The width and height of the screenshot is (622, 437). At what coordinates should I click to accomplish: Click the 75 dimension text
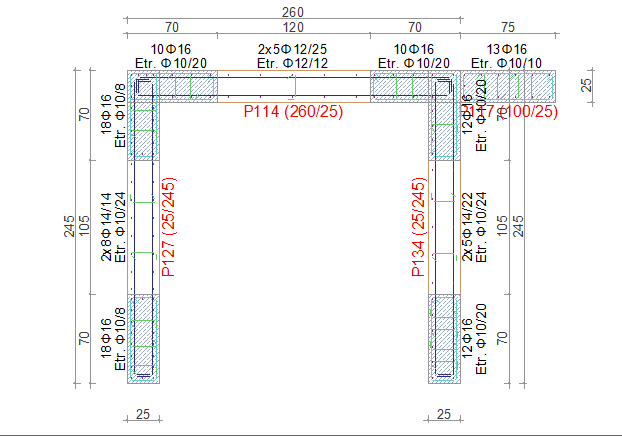pyautogui.click(x=508, y=28)
